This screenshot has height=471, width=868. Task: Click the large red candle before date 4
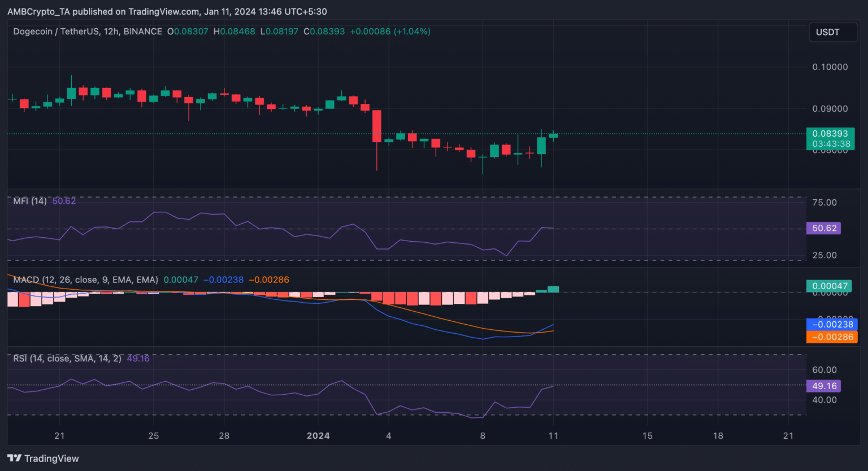coord(376,126)
